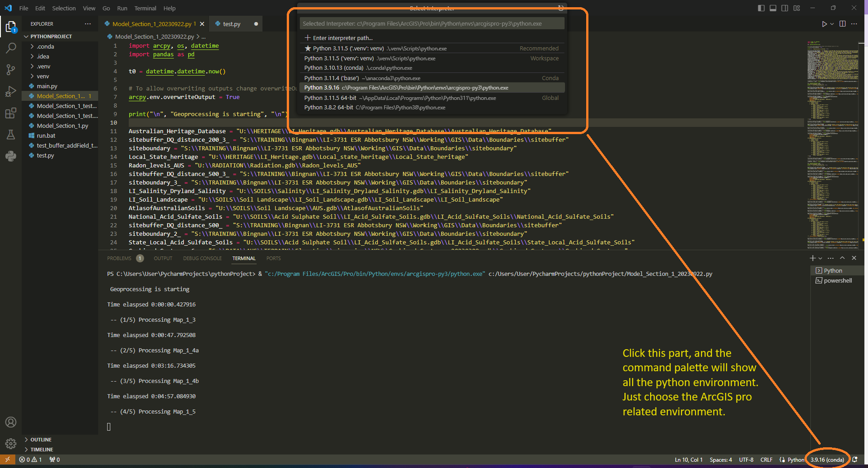Open the Manage gear menu
Image resolution: width=868 pixels, height=468 pixels.
point(11,444)
